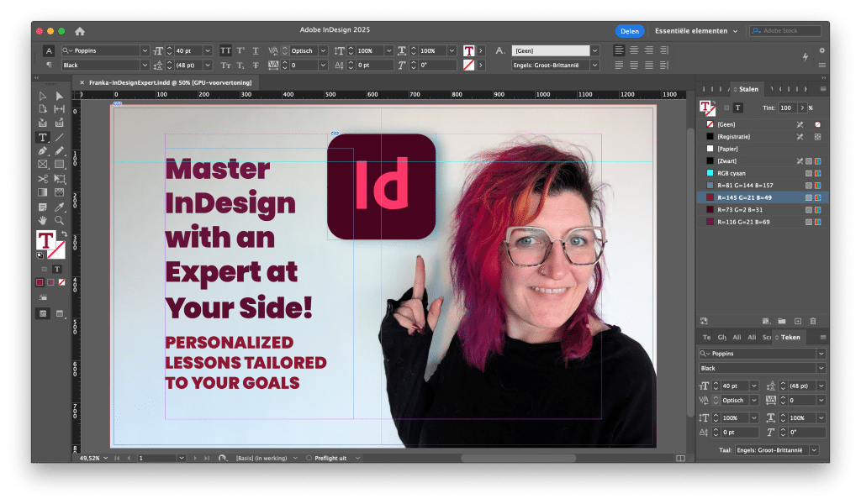Create a new swatch in Stalen panel
Image resolution: width=861 pixels, height=504 pixels.
coord(797,321)
